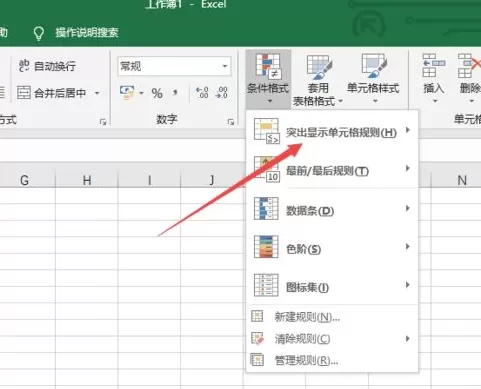Select column J header
The height and width of the screenshot is (389, 481).
212,180
